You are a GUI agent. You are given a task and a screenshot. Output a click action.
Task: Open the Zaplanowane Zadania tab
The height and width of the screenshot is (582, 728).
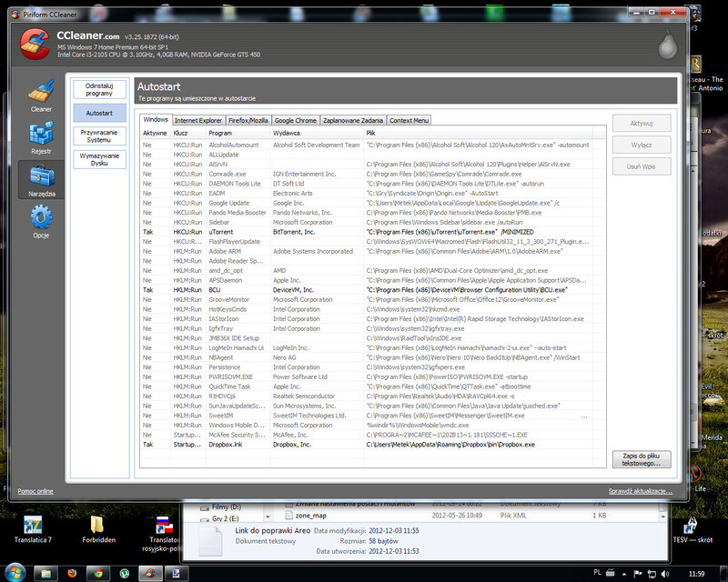point(353,120)
